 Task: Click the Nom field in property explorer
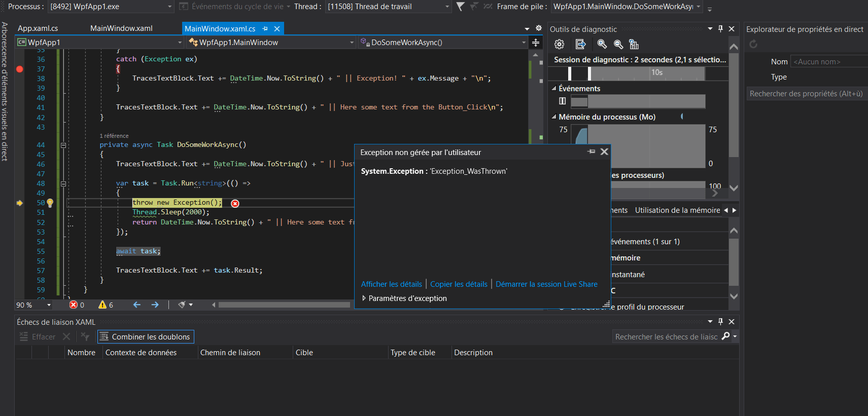pos(829,61)
